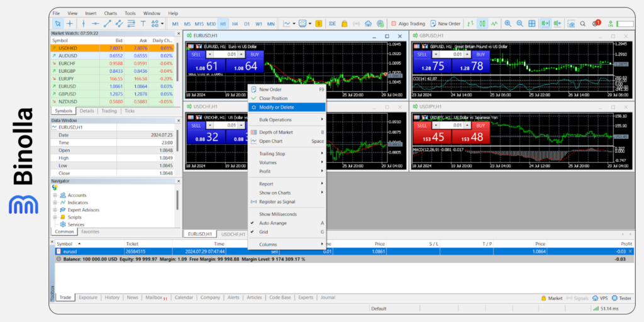644x322 pixels.
Task: Switch chart to bar chart type
Action: coord(470,23)
